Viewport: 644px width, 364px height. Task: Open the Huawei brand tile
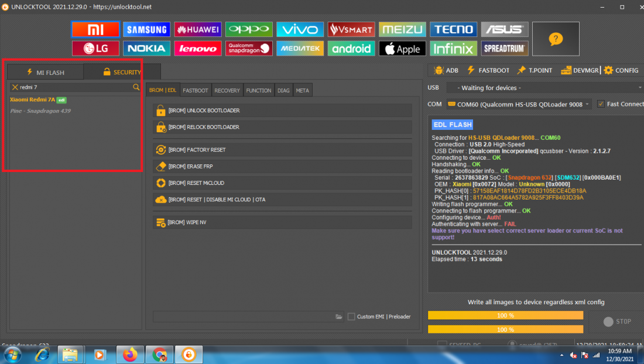[197, 29]
